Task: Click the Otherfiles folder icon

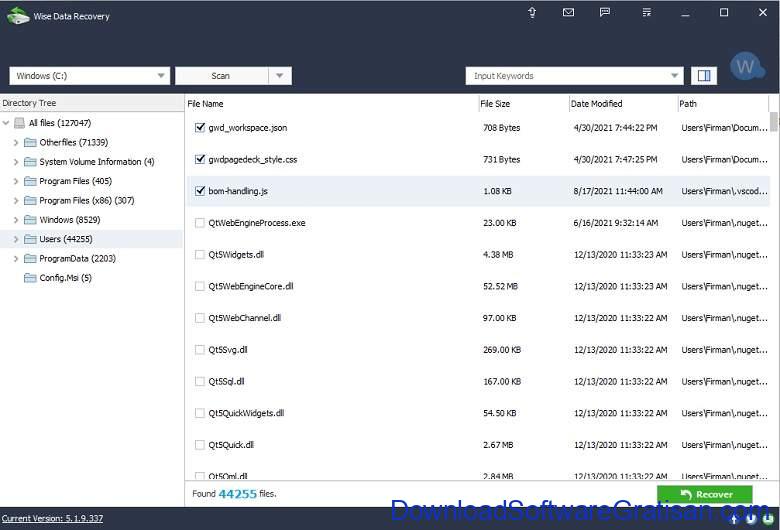Action: coord(30,142)
